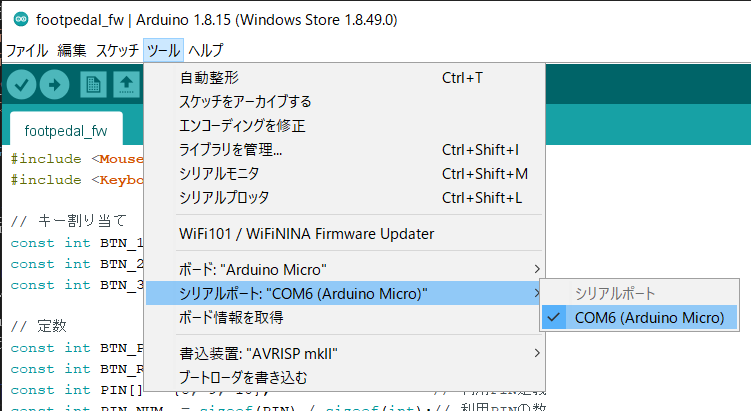Select ボード情報を取得 menu entry
This screenshot has width=751, height=411.
[x=345, y=317]
